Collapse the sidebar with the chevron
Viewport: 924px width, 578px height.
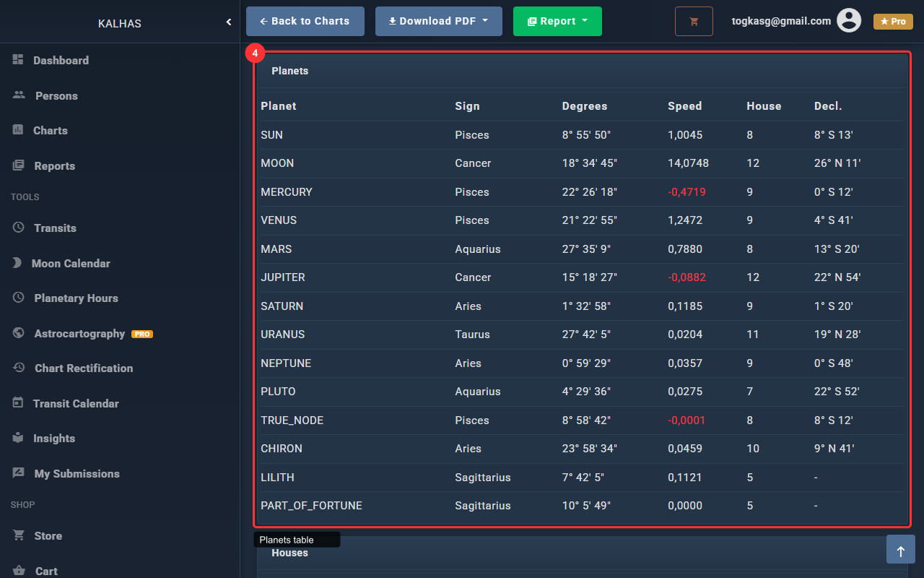(229, 22)
